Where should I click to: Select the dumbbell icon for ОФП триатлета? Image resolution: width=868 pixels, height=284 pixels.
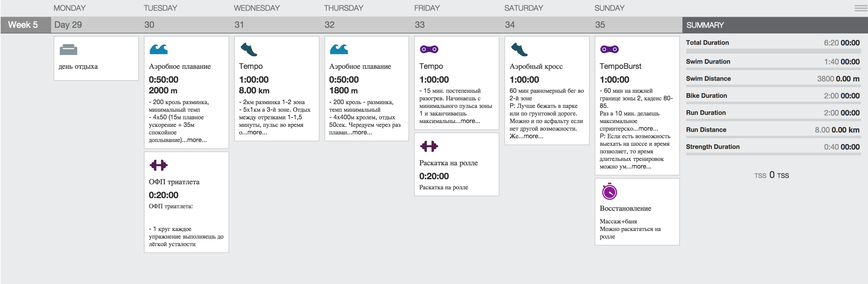pyautogui.click(x=159, y=165)
